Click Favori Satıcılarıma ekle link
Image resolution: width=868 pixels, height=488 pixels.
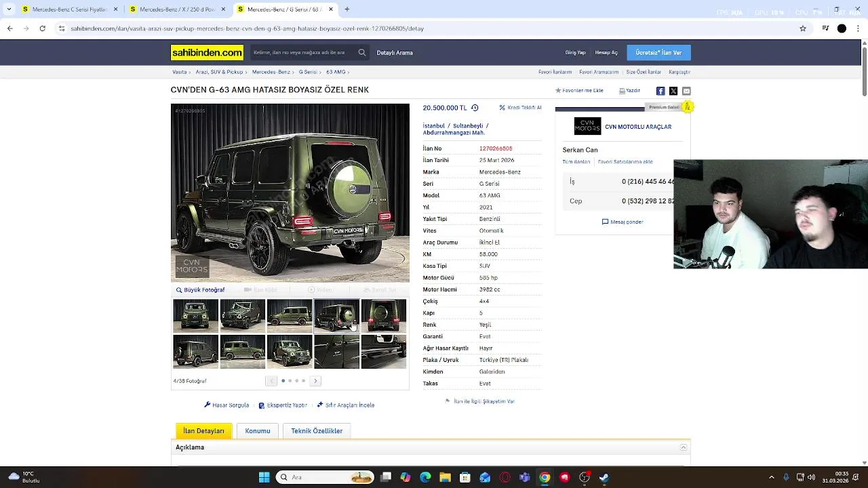(x=625, y=162)
